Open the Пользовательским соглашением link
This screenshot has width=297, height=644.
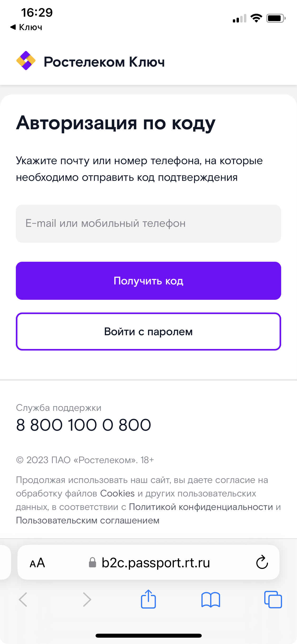coord(88,520)
